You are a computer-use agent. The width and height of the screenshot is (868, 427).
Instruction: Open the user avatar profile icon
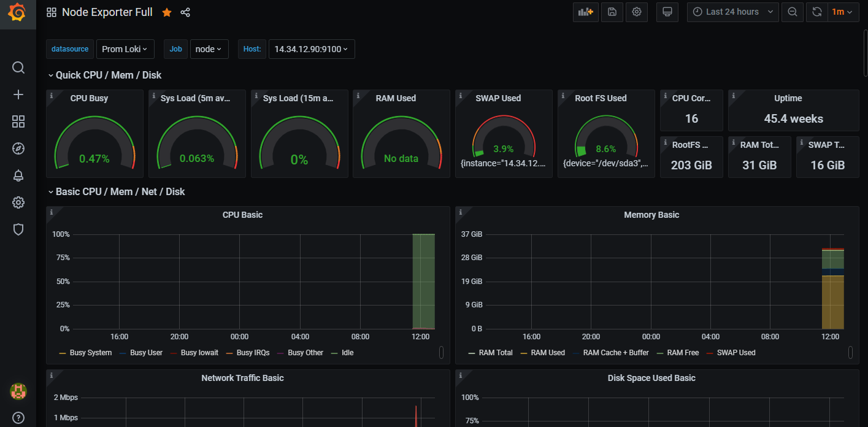click(18, 391)
